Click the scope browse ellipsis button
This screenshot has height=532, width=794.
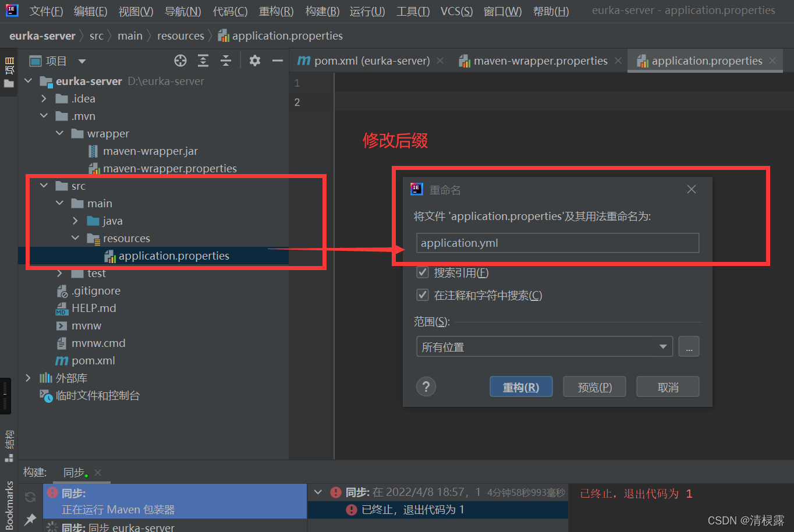tap(689, 347)
